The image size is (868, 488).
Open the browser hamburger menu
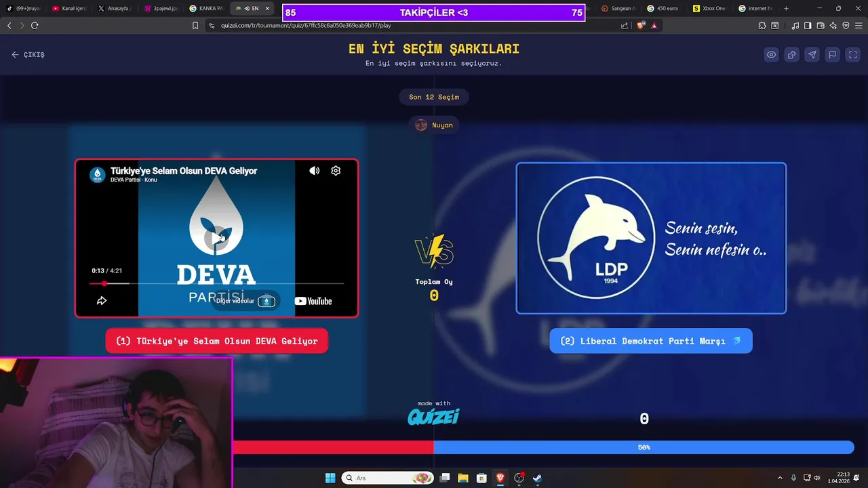click(858, 26)
